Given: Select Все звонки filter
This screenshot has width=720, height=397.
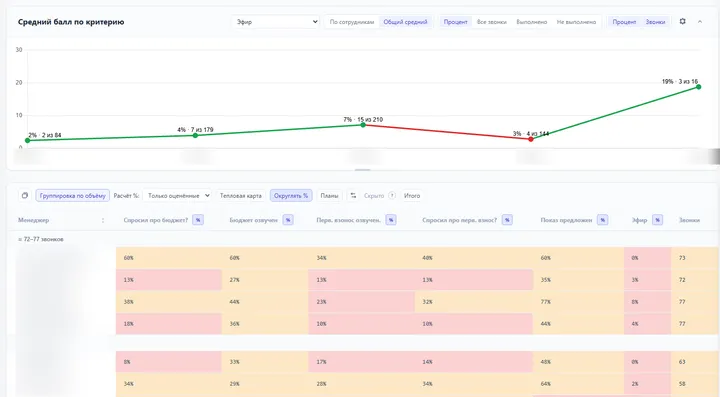Looking at the screenshot, I should click(x=492, y=22).
